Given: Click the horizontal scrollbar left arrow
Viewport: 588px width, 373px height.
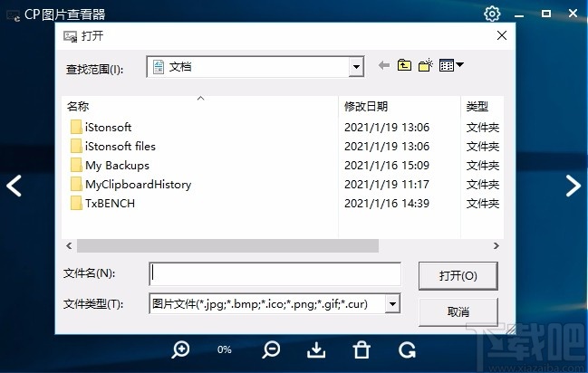Looking at the screenshot, I should coord(69,246).
